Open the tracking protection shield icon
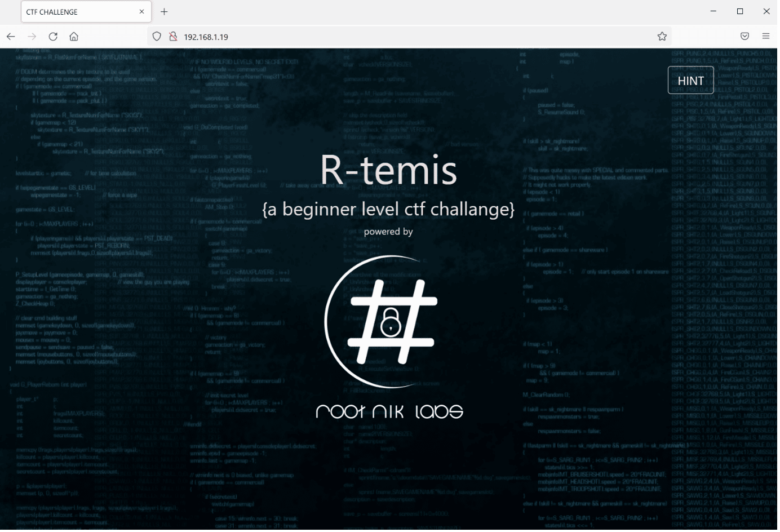The image size is (780, 532). point(157,37)
